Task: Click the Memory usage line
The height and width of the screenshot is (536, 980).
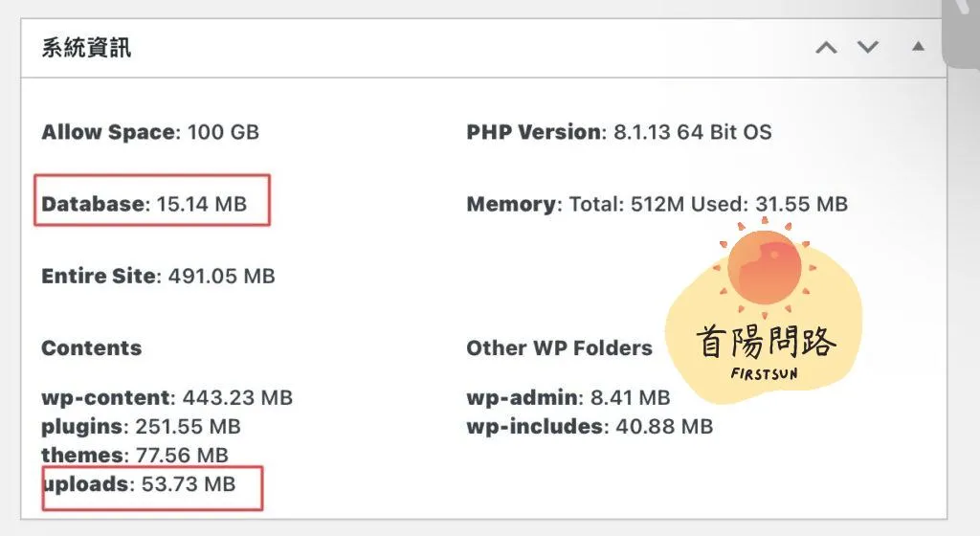Action: [657, 203]
